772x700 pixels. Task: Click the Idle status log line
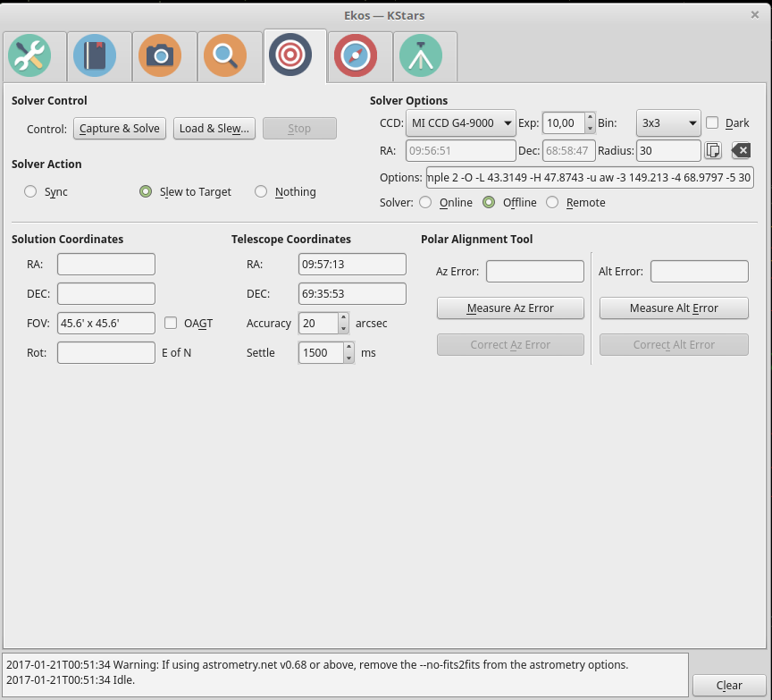tap(71, 679)
